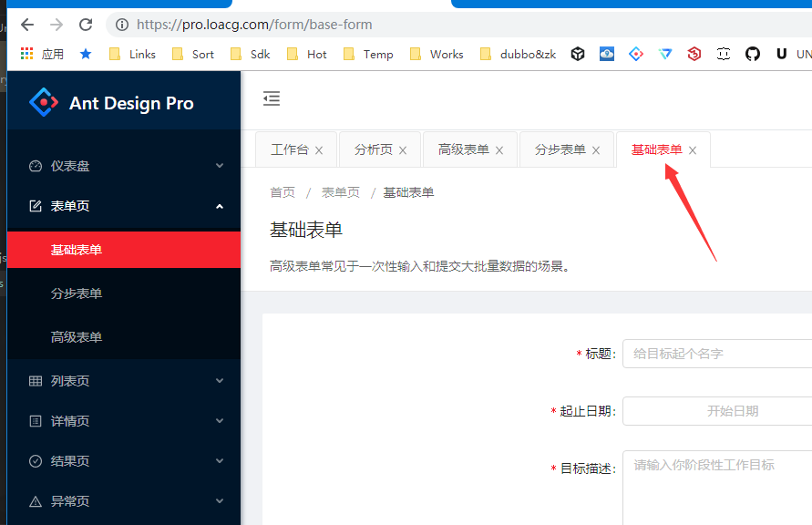The width and height of the screenshot is (812, 525).
Task: Click the dashed robot-face extension icon
Action: [x=724, y=54]
